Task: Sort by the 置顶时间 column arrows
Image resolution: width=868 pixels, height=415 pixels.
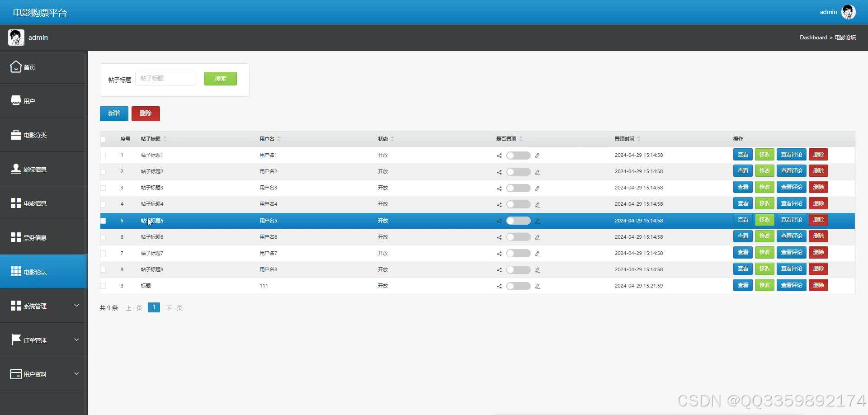Action: click(x=639, y=139)
